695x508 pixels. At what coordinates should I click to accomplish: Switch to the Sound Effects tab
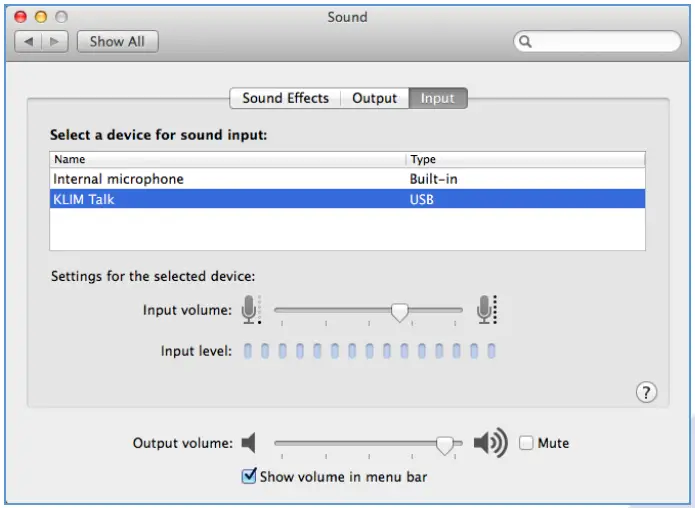pyautogui.click(x=285, y=98)
